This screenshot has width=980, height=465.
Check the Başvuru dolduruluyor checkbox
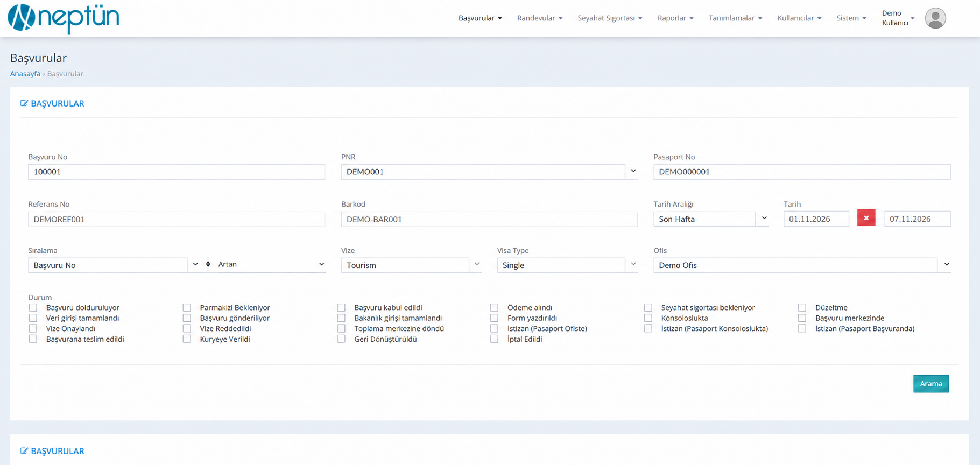pyautogui.click(x=33, y=307)
